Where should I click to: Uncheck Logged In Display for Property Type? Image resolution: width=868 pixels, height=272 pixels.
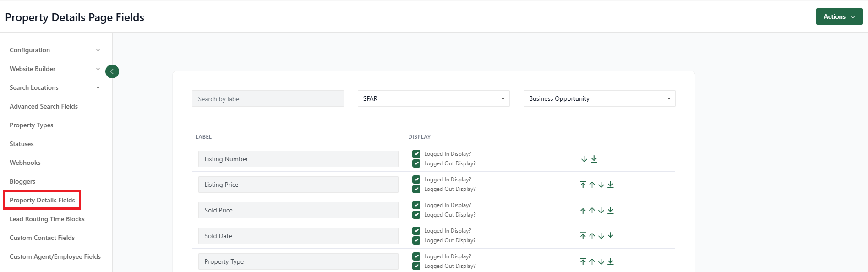[x=416, y=256]
